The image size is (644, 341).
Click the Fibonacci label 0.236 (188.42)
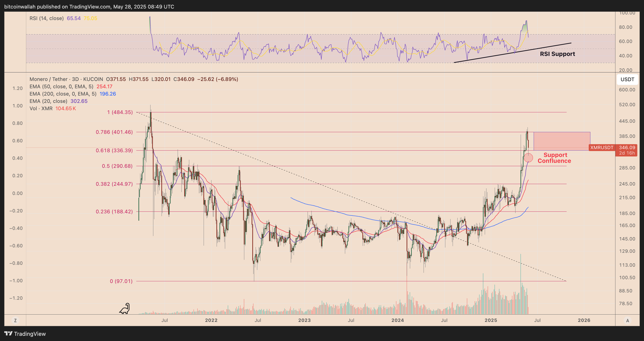pos(114,212)
